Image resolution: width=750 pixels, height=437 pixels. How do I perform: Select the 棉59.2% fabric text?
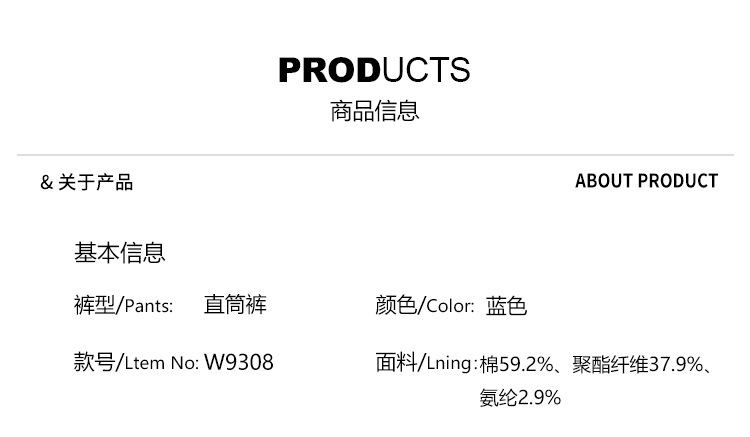[515, 364]
